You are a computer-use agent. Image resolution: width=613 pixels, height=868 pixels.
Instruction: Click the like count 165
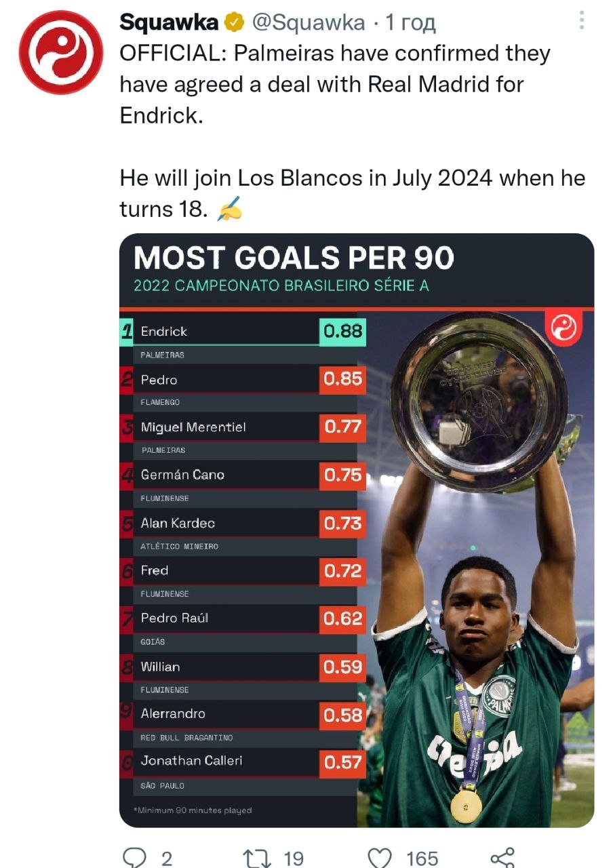click(422, 858)
